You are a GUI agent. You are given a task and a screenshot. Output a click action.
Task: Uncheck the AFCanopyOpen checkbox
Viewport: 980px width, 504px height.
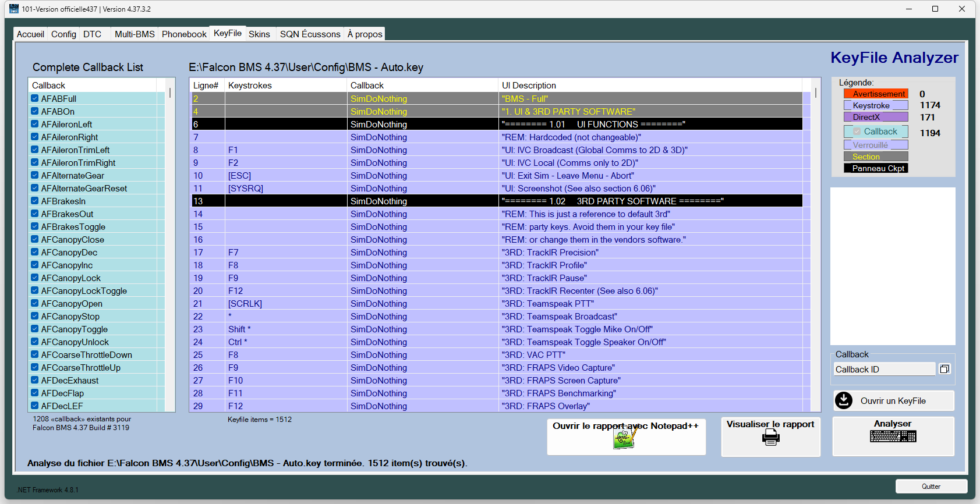[35, 303]
